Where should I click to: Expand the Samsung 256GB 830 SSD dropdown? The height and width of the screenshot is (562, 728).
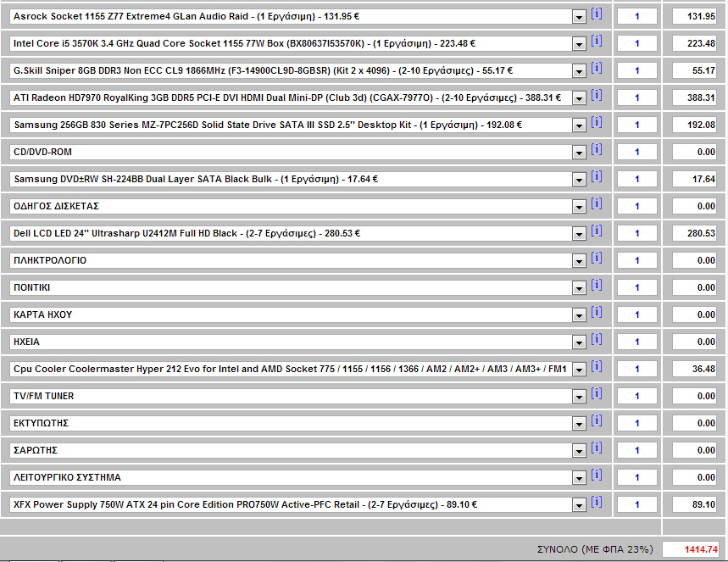coord(579,125)
